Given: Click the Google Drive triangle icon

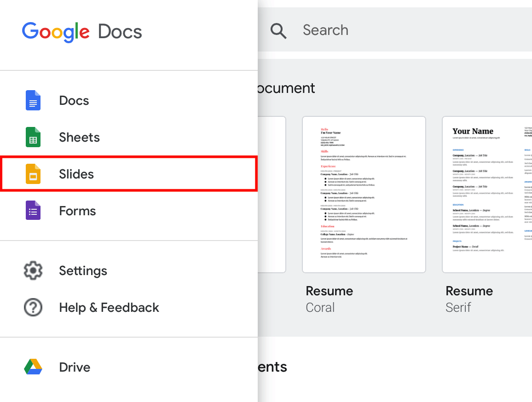Looking at the screenshot, I should pyautogui.click(x=33, y=367).
